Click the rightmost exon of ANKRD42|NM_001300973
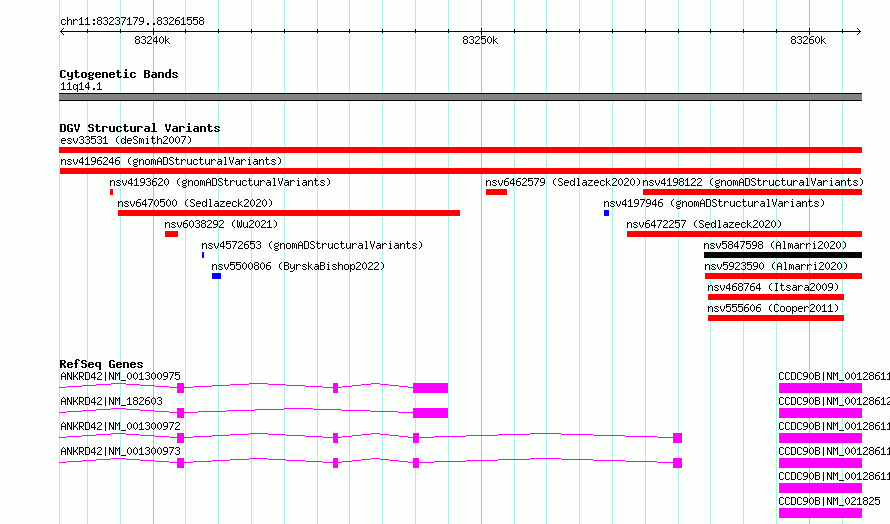890x524 pixels. click(x=677, y=463)
